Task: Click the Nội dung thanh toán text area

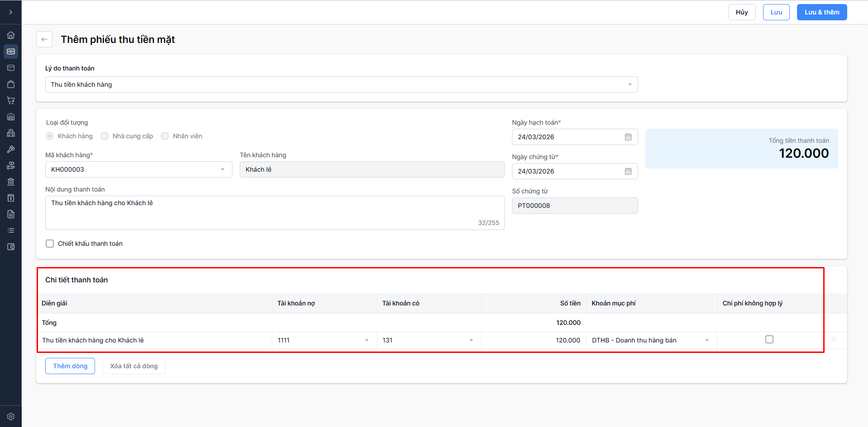Action: pos(275,212)
